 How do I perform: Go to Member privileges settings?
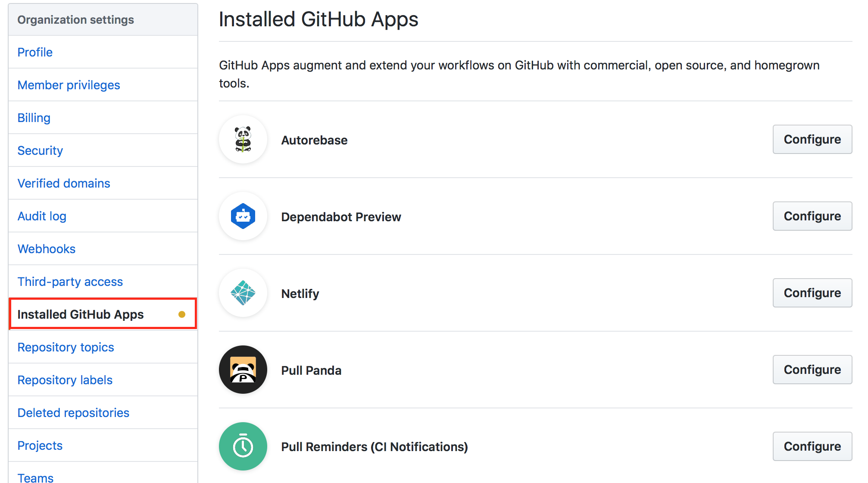point(69,85)
